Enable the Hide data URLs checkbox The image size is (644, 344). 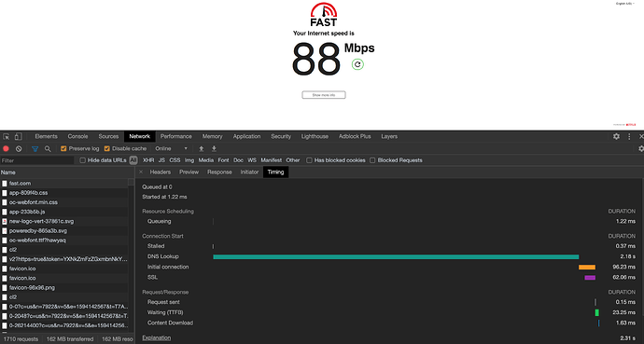tap(82, 160)
